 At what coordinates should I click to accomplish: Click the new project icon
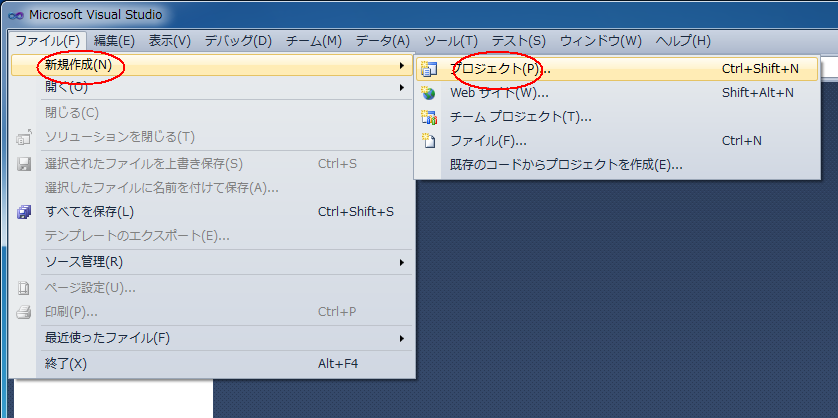pyautogui.click(x=429, y=68)
